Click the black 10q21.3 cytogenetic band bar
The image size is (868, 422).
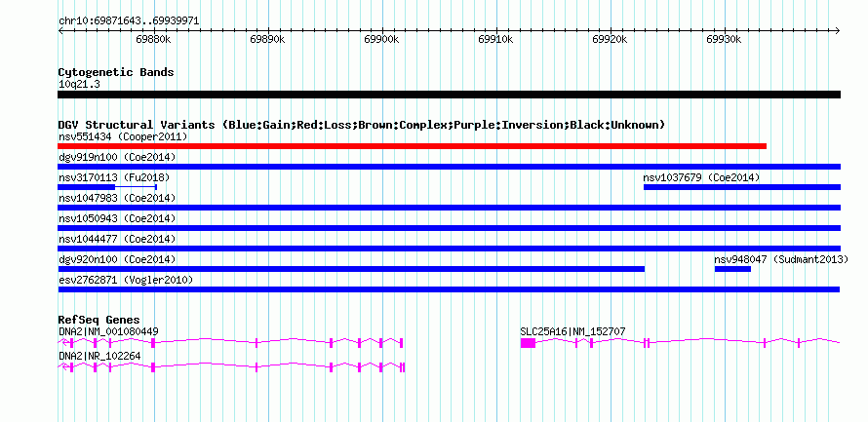pos(449,95)
